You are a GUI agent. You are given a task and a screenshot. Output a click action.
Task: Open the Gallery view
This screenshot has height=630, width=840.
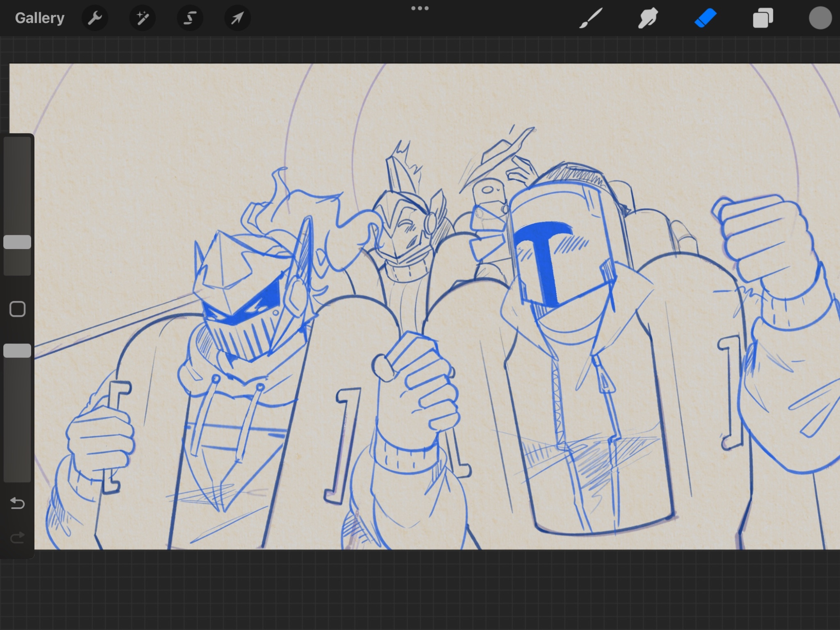39,18
